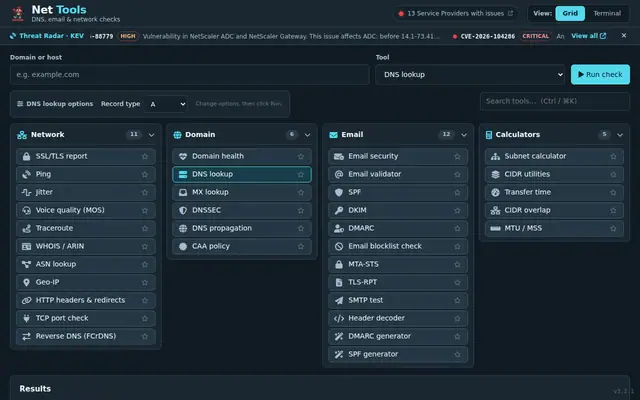Click the Run check button
Screen dimensions: 640x400
(600, 75)
